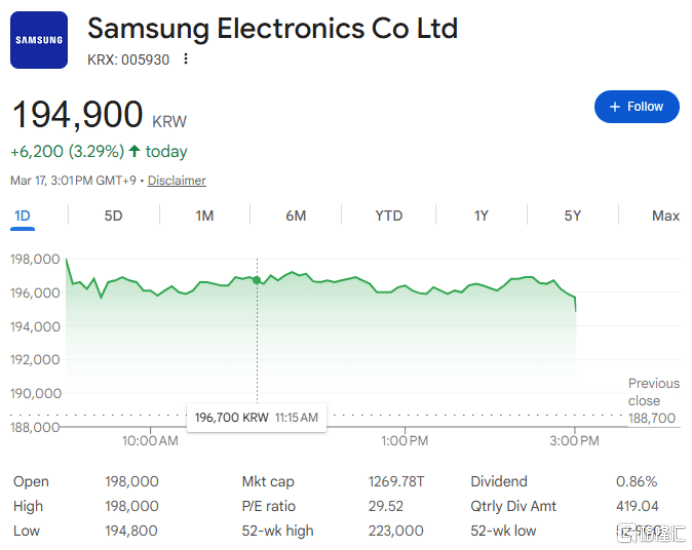The width and height of the screenshot is (692, 550).
Task: Show the 6M chart range
Action: (x=295, y=216)
